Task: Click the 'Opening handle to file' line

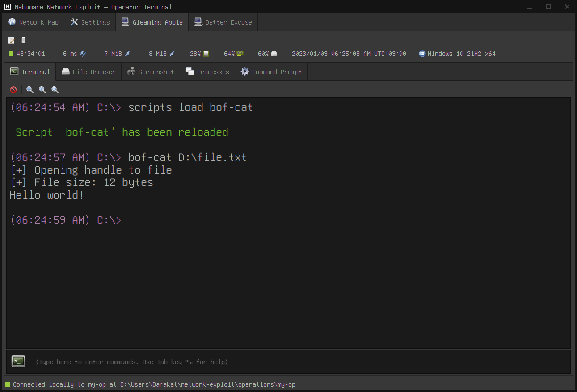Action: [x=91, y=170]
